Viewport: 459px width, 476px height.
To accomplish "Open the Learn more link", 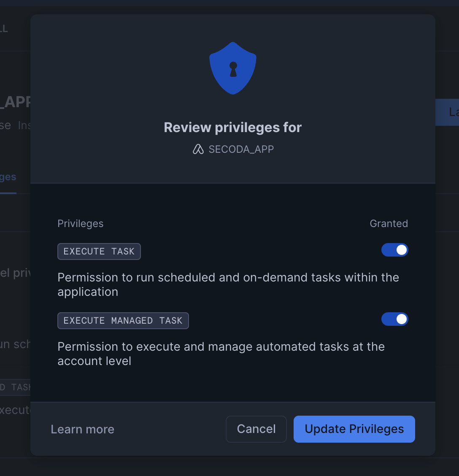I will 82,429.
